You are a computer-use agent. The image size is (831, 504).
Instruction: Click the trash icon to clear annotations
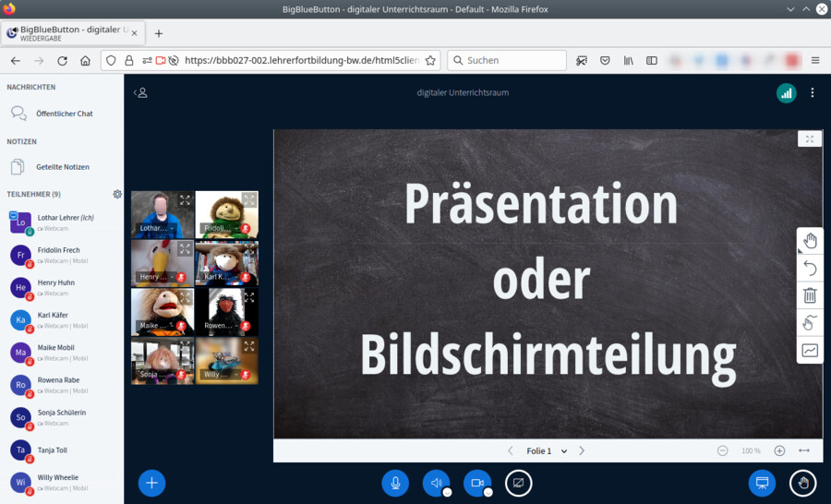(810, 295)
